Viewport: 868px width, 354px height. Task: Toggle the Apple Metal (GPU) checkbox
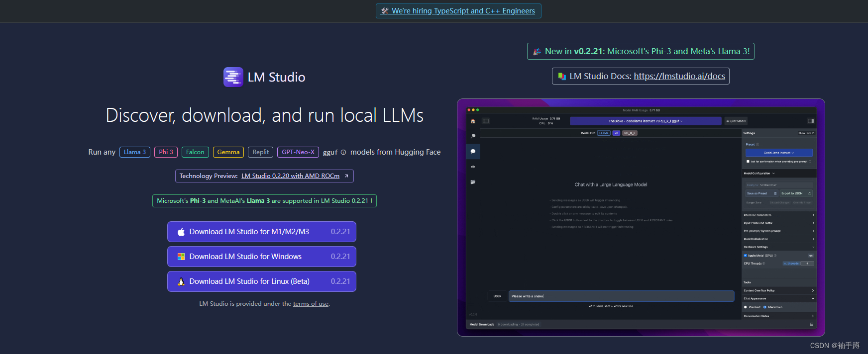pyautogui.click(x=745, y=256)
